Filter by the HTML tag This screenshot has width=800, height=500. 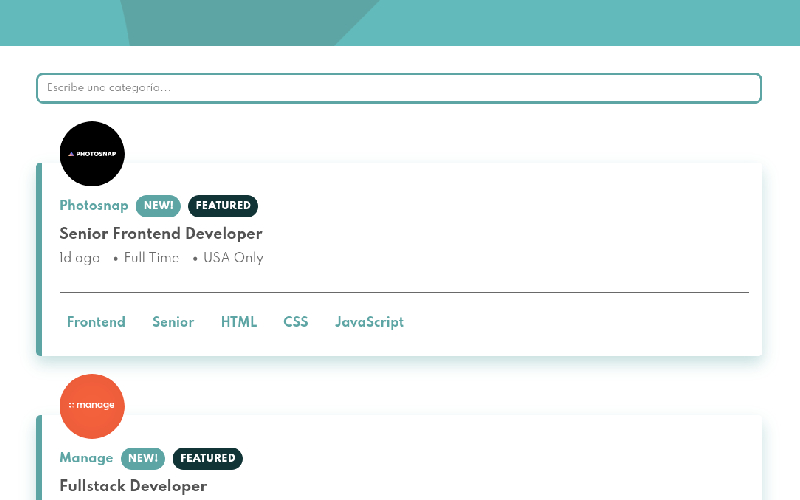coord(239,322)
